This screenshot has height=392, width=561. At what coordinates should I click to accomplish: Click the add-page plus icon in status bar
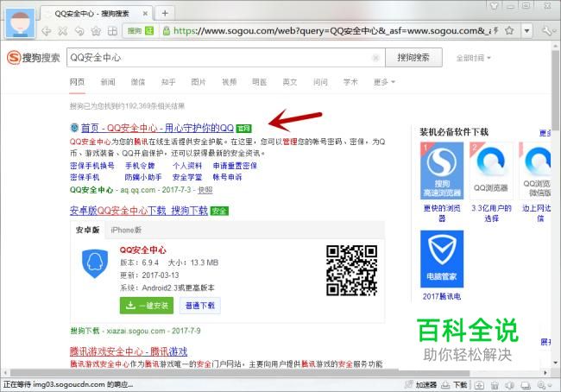point(479,385)
